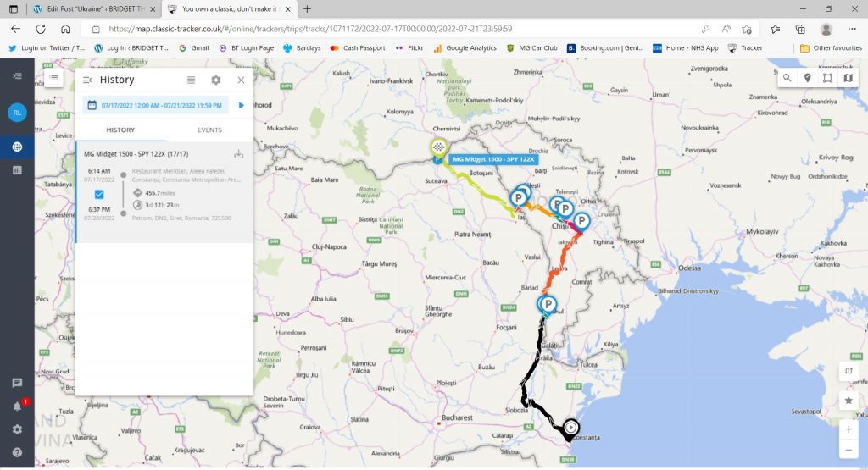Open browser profile icon
Image resolution: width=868 pixels, height=470 pixels.
tap(826, 29)
